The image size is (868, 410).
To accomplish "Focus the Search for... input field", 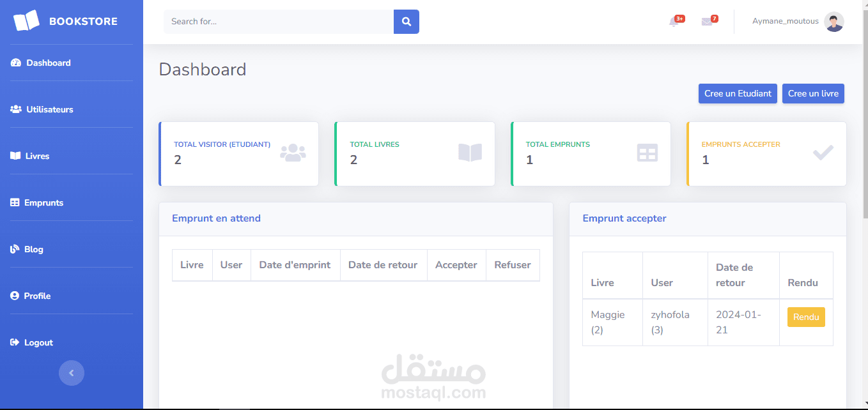I will (279, 22).
